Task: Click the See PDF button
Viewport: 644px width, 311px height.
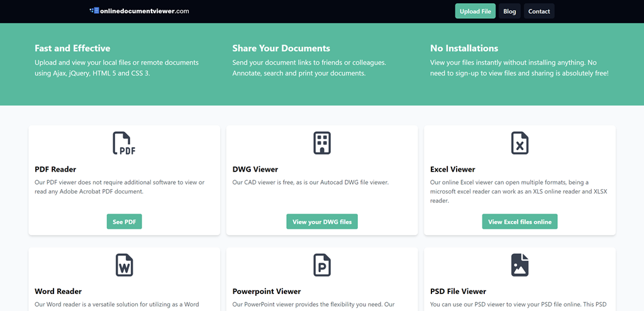Action: coord(124,222)
